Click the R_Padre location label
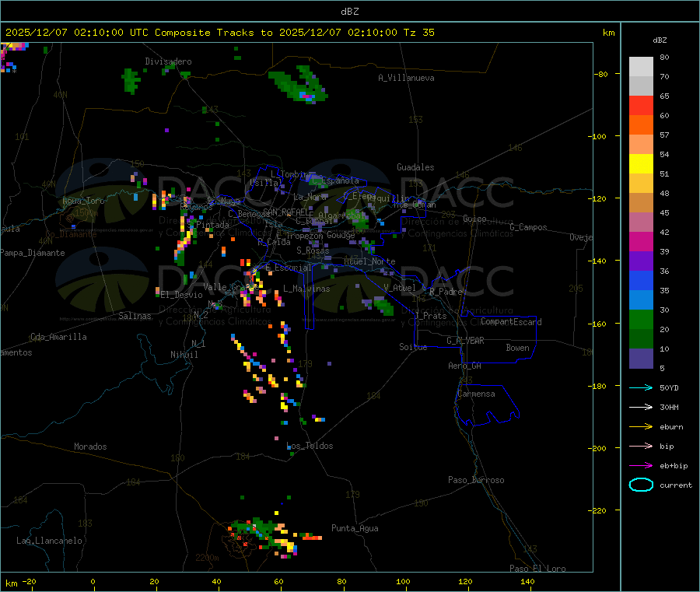The height and width of the screenshot is (592, 700). tap(446, 292)
